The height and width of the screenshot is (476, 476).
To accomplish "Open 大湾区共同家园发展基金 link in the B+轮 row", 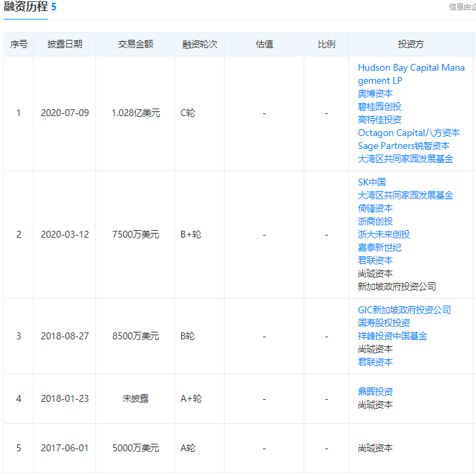I will [x=405, y=196].
